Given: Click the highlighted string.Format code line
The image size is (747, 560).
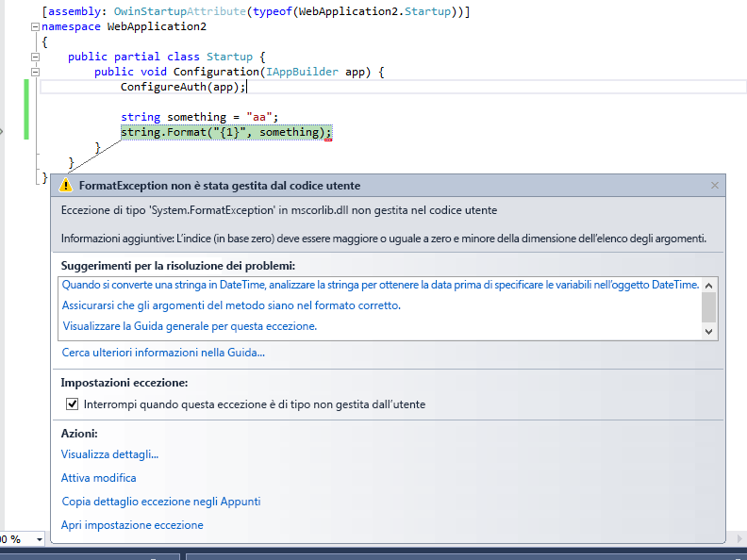Looking at the screenshot, I should coord(225,133).
